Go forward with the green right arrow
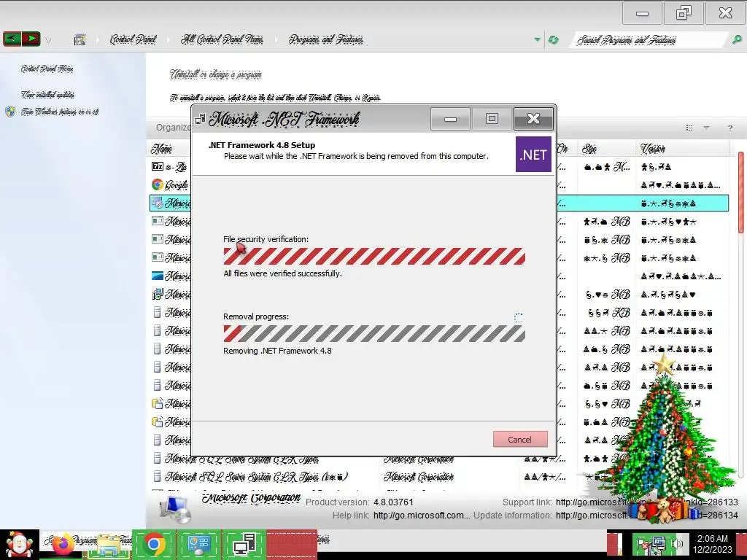The width and height of the screenshot is (747, 560). click(x=31, y=39)
